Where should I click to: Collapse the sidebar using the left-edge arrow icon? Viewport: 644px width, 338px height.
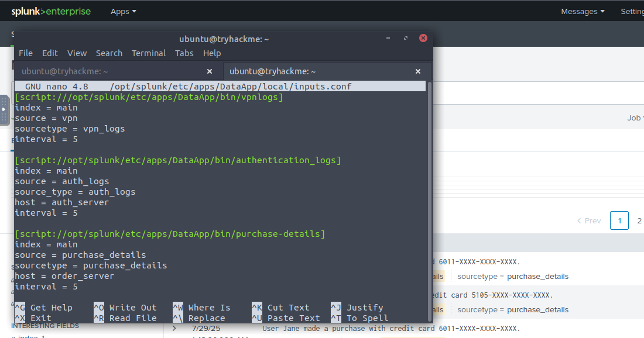[x=4, y=108]
